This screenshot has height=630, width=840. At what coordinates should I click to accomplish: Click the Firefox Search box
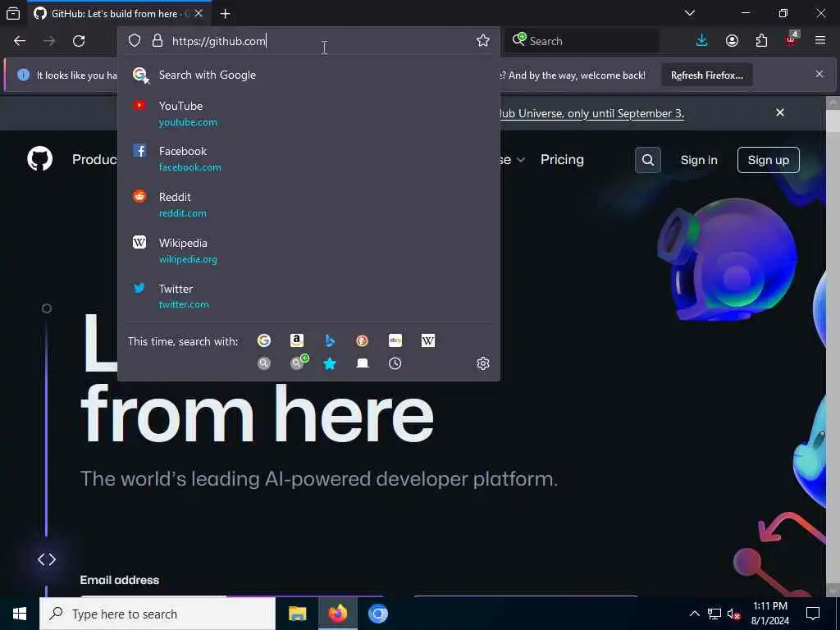(582, 41)
